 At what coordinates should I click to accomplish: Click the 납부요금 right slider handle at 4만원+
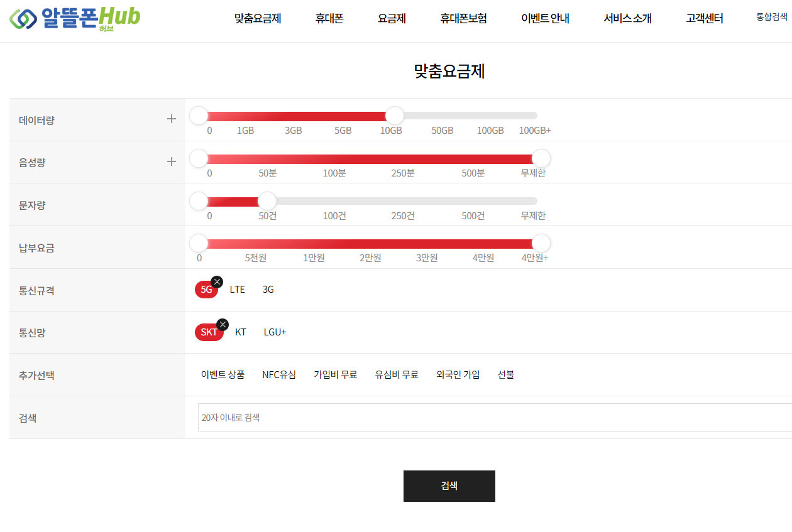(541, 243)
